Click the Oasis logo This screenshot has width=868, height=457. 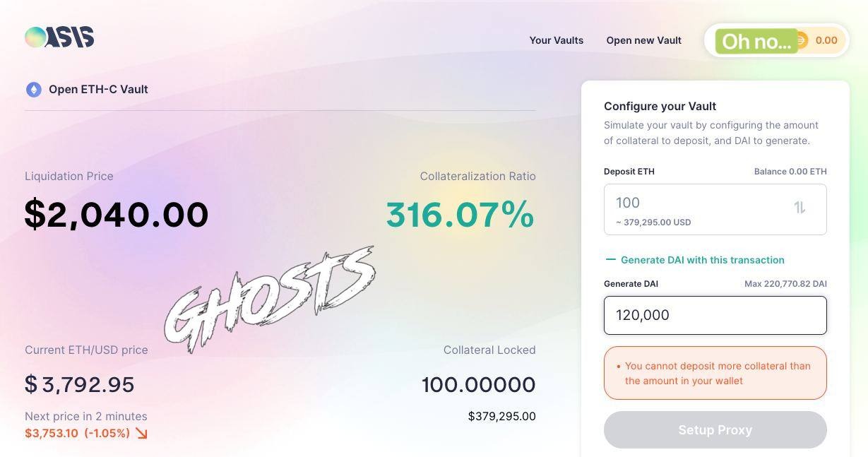coord(59,37)
